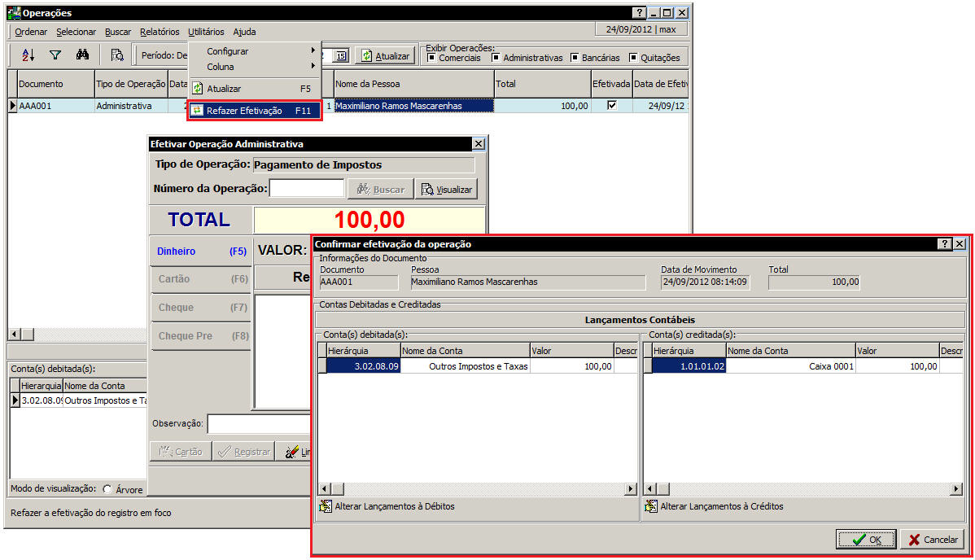
Task: Toggle the Bancárias operations checkbox
Action: coord(575,58)
